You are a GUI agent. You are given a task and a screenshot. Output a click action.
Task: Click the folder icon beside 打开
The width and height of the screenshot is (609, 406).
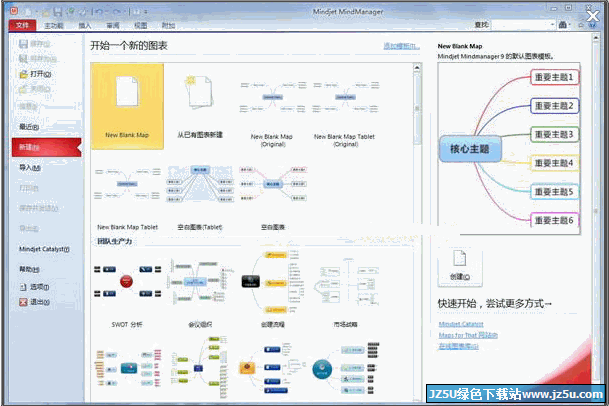(x=23, y=74)
